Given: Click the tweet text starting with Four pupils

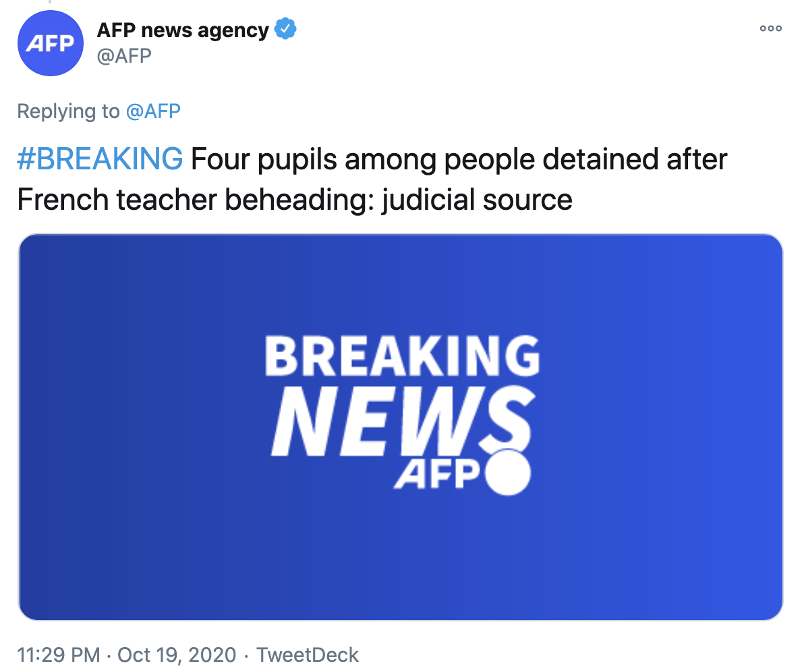Looking at the screenshot, I should point(459,159).
